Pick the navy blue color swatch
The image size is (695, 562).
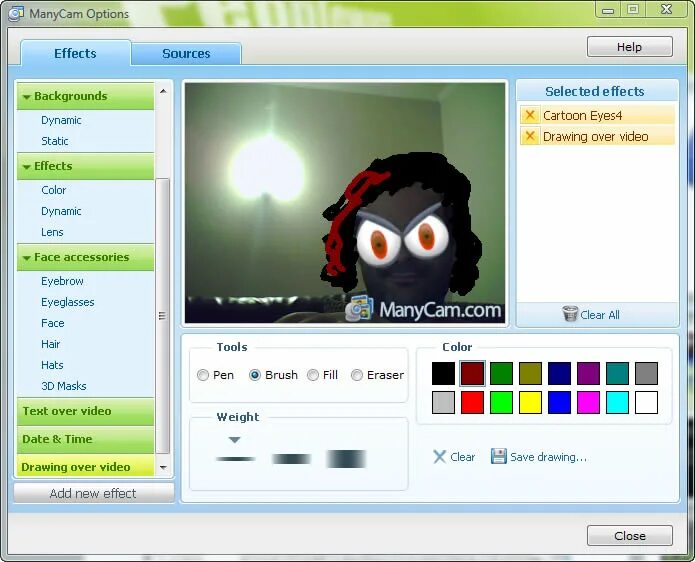pyautogui.click(x=559, y=373)
